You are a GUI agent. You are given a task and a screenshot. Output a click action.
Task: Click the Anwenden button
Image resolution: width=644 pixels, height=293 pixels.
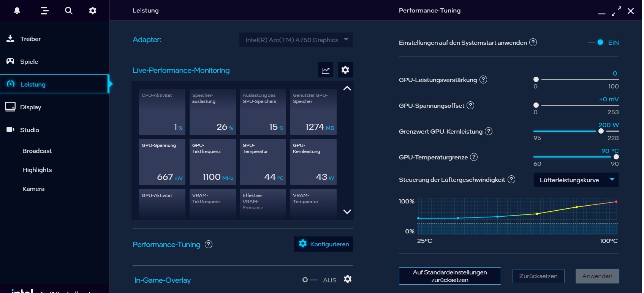click(x=597, y=276)
